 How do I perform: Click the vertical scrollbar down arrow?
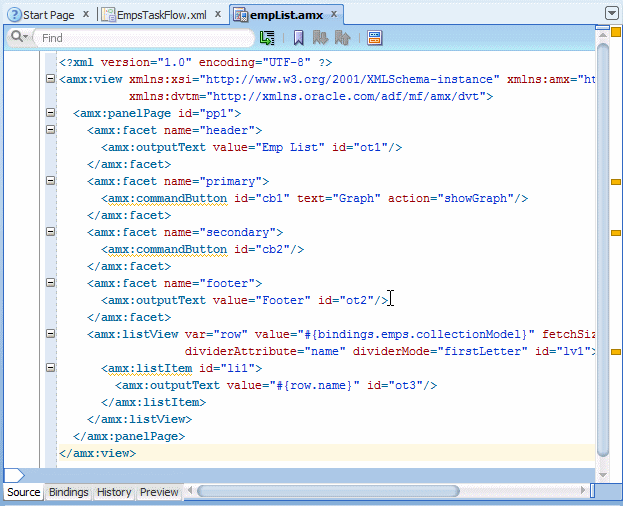point(603,475)
